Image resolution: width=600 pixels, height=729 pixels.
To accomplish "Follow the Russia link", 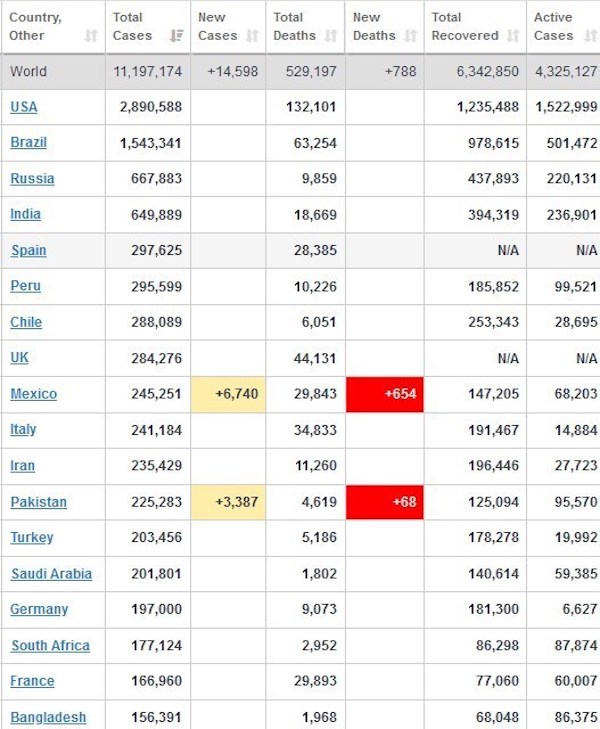I will 32,179.
